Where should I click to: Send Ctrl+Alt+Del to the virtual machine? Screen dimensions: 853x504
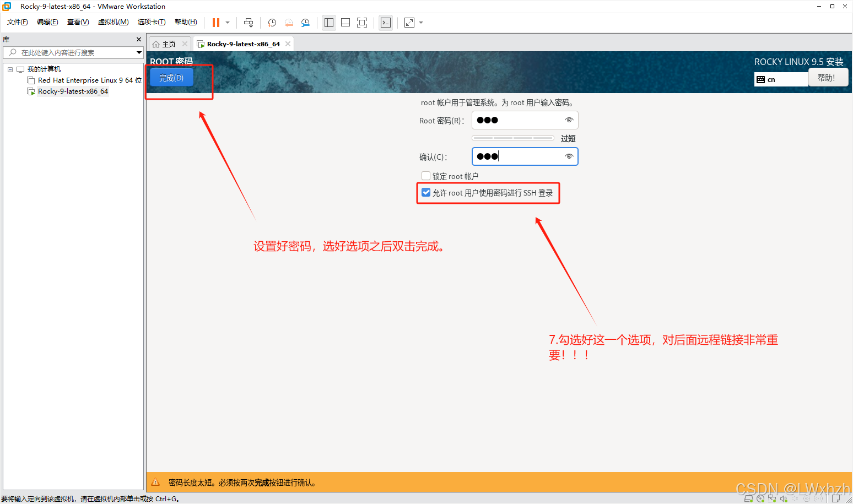tap(249, 23)
